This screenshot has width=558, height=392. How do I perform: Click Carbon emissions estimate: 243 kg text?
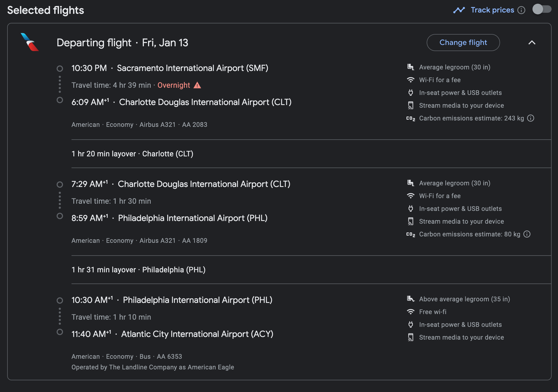(471, 118)
